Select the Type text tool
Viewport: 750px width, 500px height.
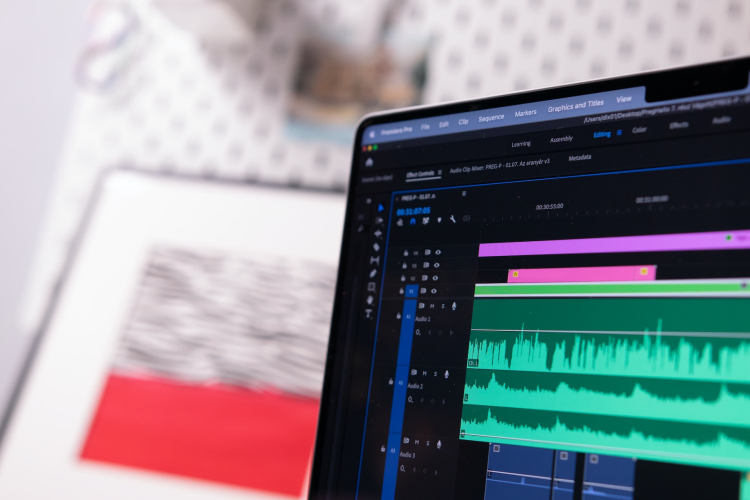(368, 314)
